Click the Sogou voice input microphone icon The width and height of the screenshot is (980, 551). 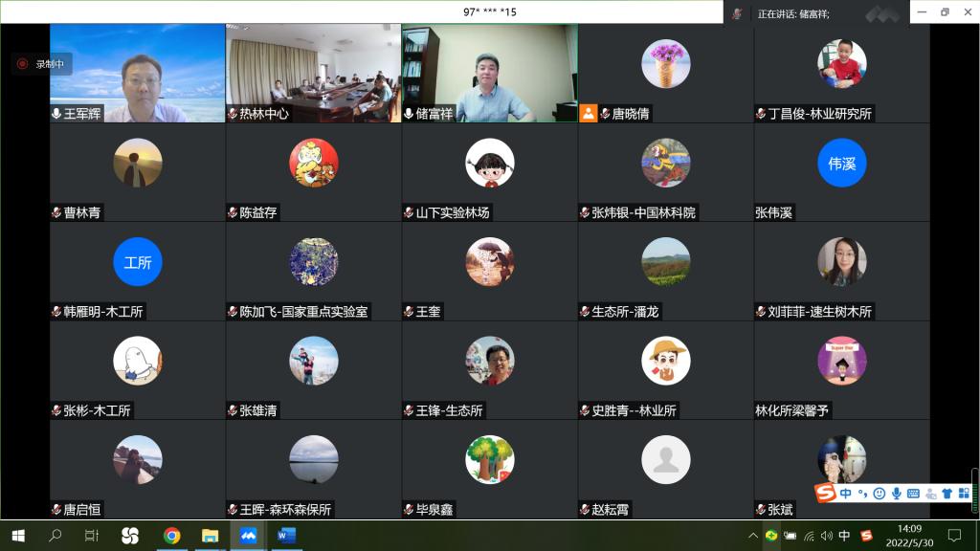(897, 494)
